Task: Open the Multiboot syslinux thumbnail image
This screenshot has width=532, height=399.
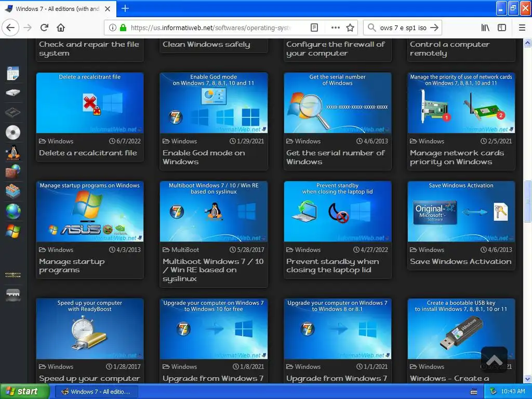Action: (214, 211)
